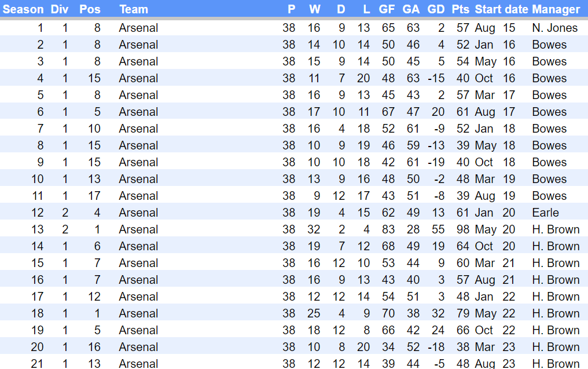Viewport: 588px width, 369px height.
Task: Sort by the Div column header
Action: (x=59, y=9)
